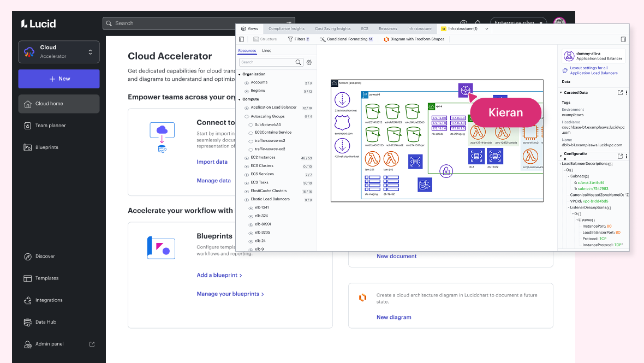This screenshot has width=644, height=363.
Task: Collapse the Curated Data section
Action: pos(561,93)
